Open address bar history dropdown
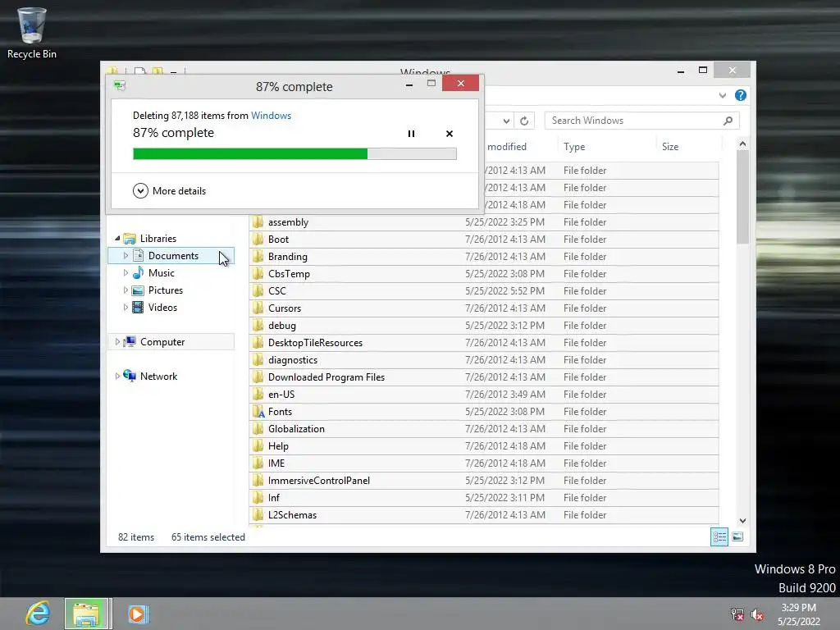 coord(506,121)
